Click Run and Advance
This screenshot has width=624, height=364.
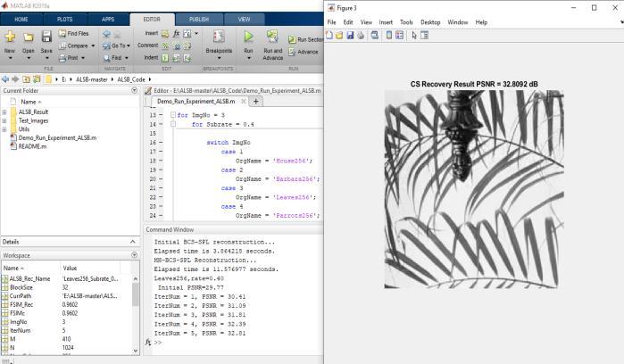pyautogui.click(x=272, y=45)
